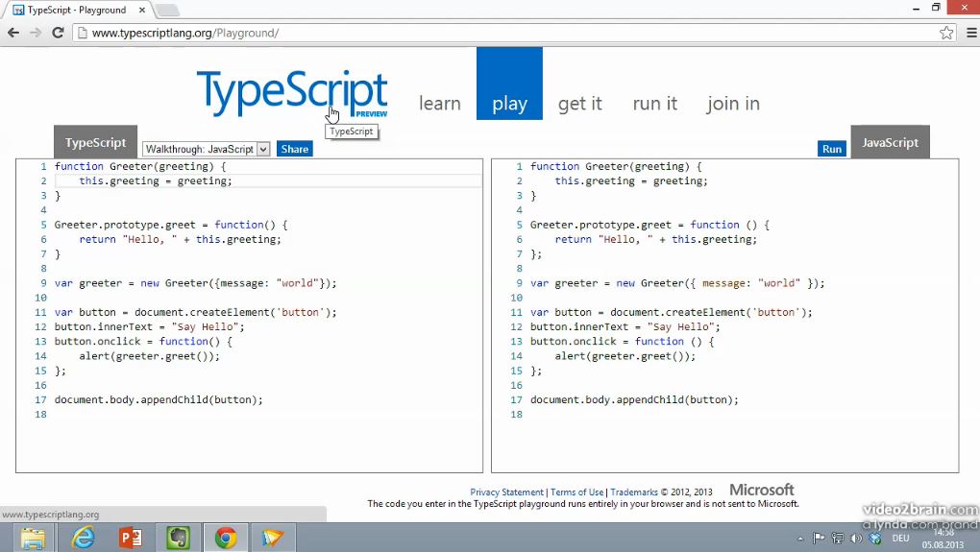Screen dimensions: 980x552
Task: Click 'alert(greeter.greet());' in TypeScript editor
Action: [x=149, y=356]
